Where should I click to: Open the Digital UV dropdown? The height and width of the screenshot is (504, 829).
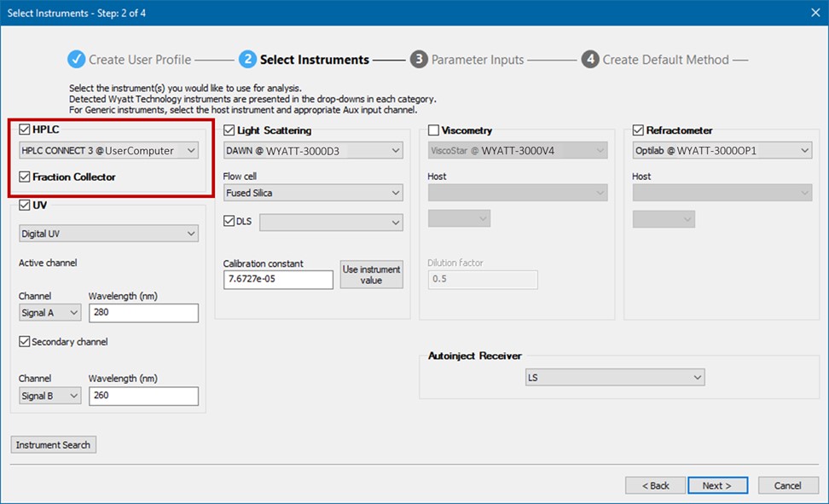pyautogui.click(x=109, y=234)
